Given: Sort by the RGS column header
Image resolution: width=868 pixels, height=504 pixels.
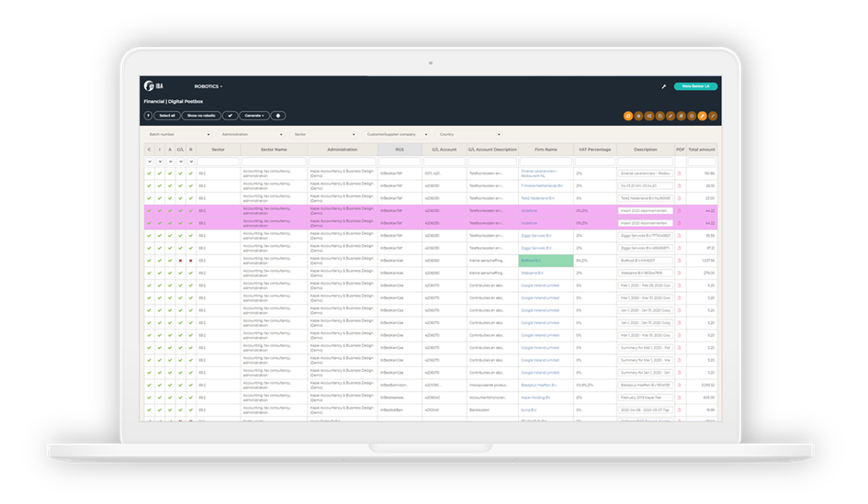Looking at the screenshot, I should pyautogui.click(x=400, y=150).
